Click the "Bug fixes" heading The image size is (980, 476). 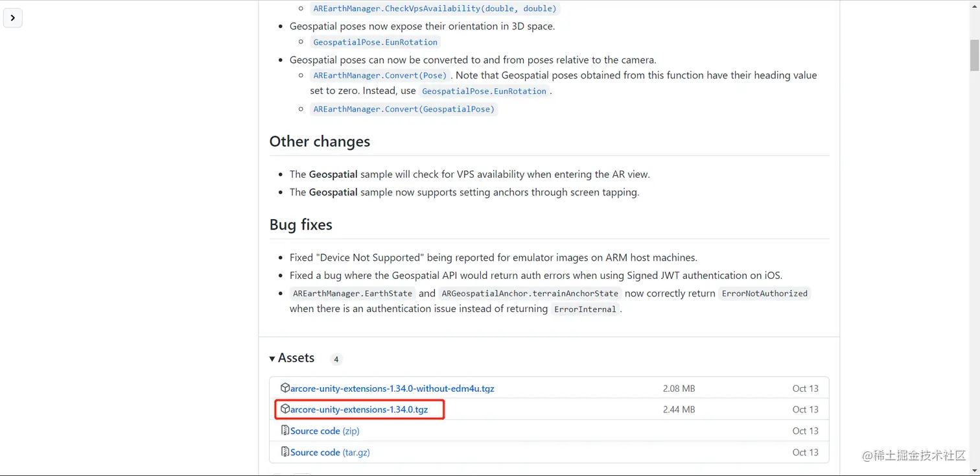point(301,224)
